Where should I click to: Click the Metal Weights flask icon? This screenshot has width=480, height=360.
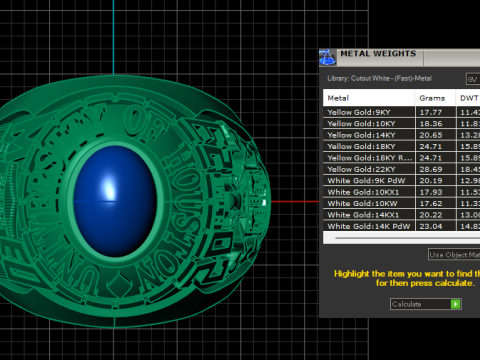tap(327, 57)
